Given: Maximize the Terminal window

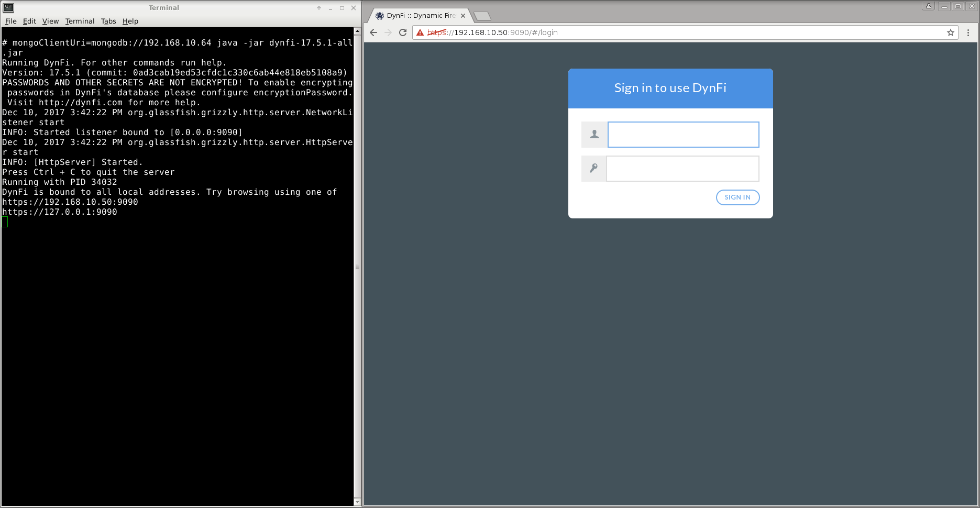Looking at the screenshot, I should pyautogui.click(x=342, y=8).
